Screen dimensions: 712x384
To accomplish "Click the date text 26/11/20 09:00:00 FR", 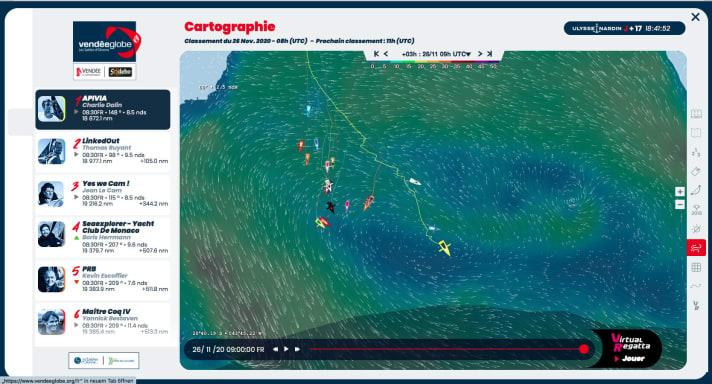I will click(228, 350).
